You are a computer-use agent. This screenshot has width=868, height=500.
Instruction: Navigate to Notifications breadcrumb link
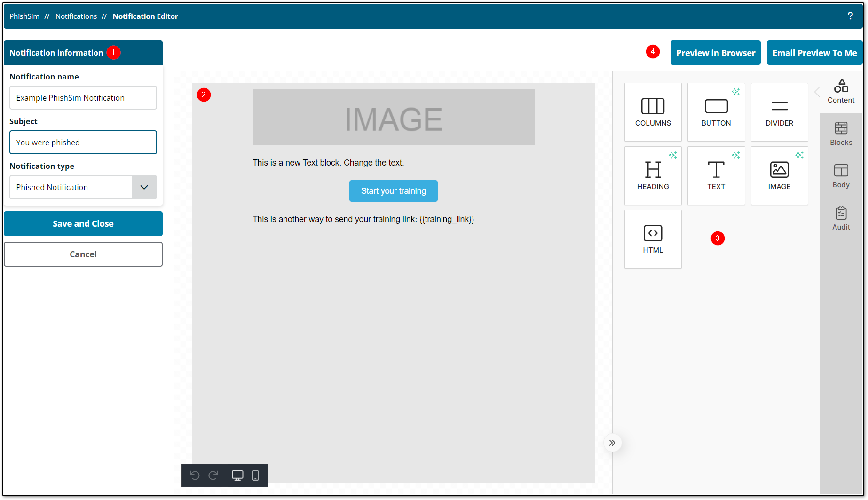point(76,16)
